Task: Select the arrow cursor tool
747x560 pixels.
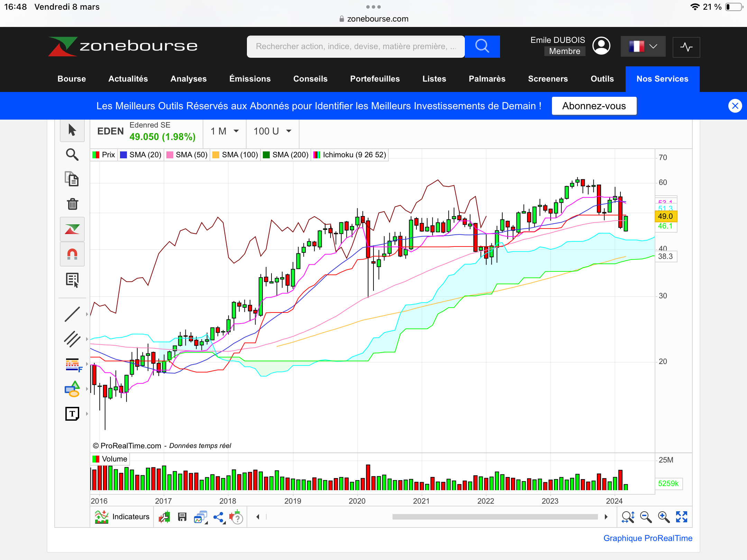Action: click(72, 130)
